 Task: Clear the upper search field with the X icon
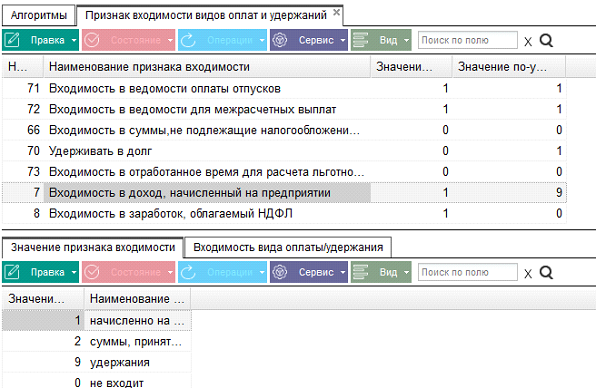click(x=528, y=41)
